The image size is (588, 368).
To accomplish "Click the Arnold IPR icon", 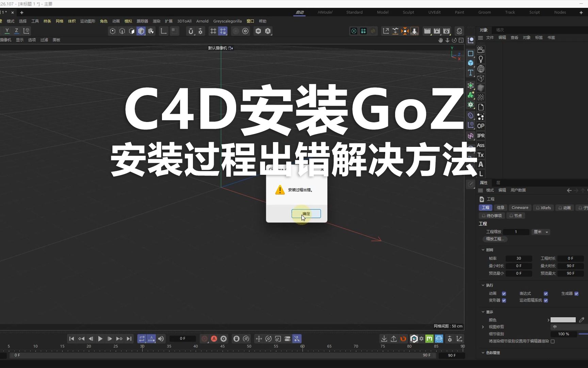I will (481, 136).
